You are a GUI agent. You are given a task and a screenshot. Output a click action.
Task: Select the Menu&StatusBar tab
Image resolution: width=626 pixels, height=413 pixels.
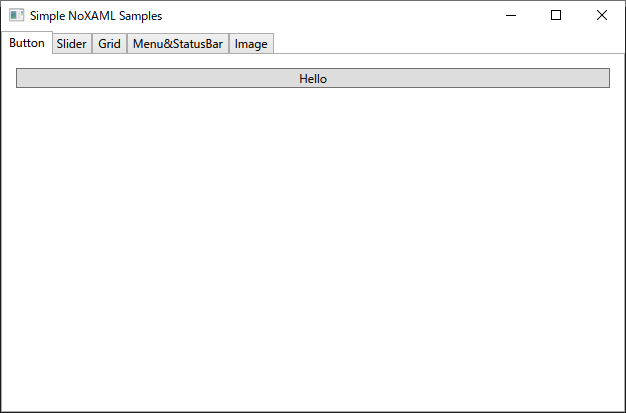click(x=178, y=44)
